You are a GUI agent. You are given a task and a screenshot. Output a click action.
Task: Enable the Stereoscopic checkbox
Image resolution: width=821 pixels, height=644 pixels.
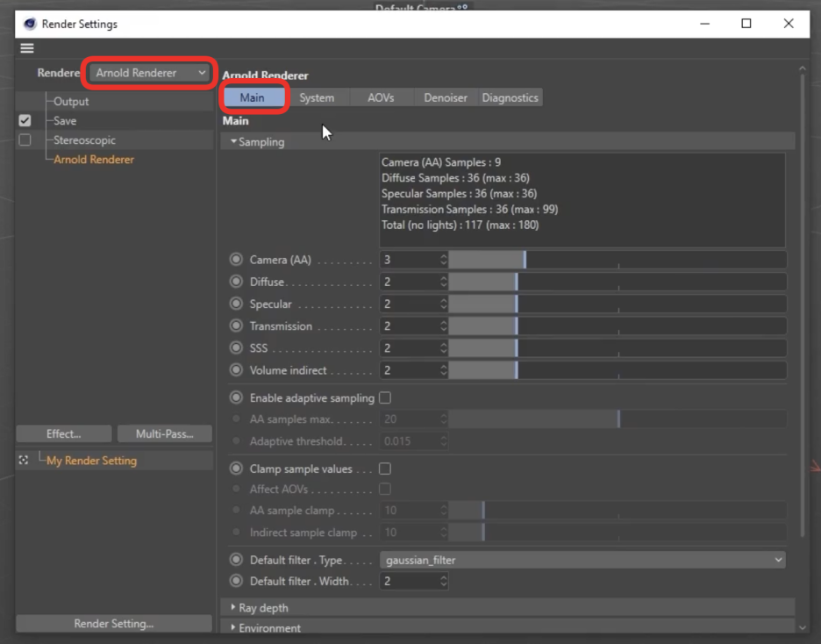(25, 140)
